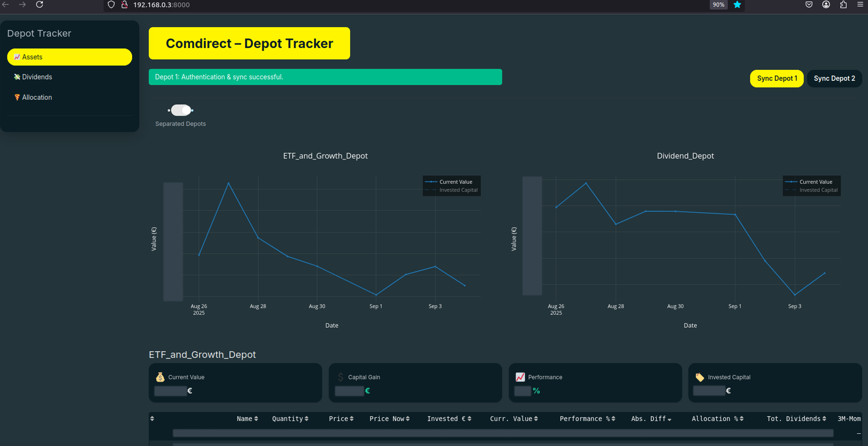Click the 'Performance' card label
This screenshot has height=446, width=868.
pyautogui.click(x=545, y=377)
